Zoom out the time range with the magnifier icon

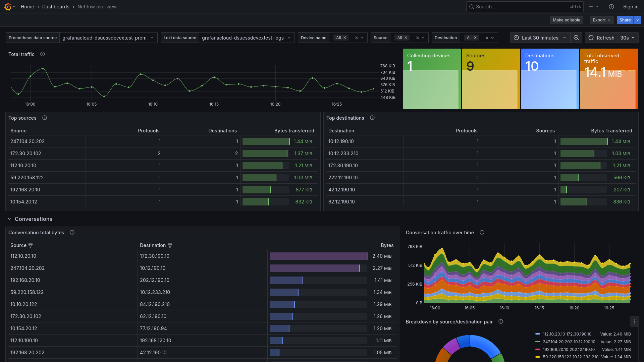pos(576,38)
